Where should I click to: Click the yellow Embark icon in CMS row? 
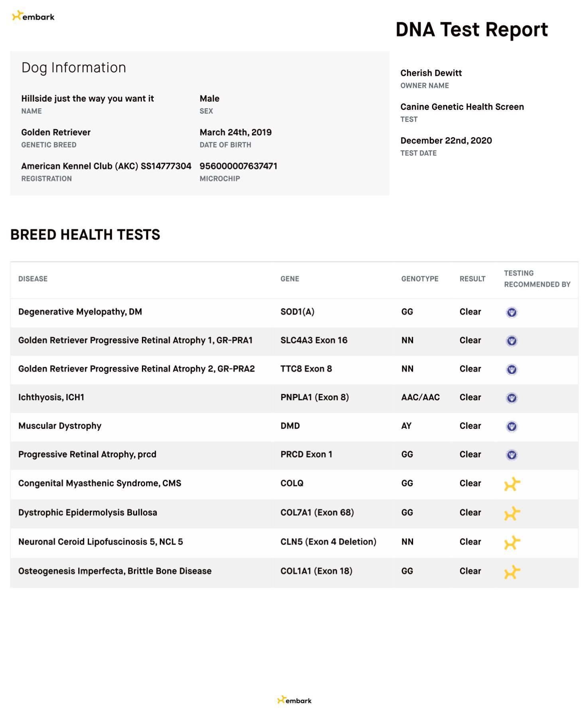pos(512,484)
